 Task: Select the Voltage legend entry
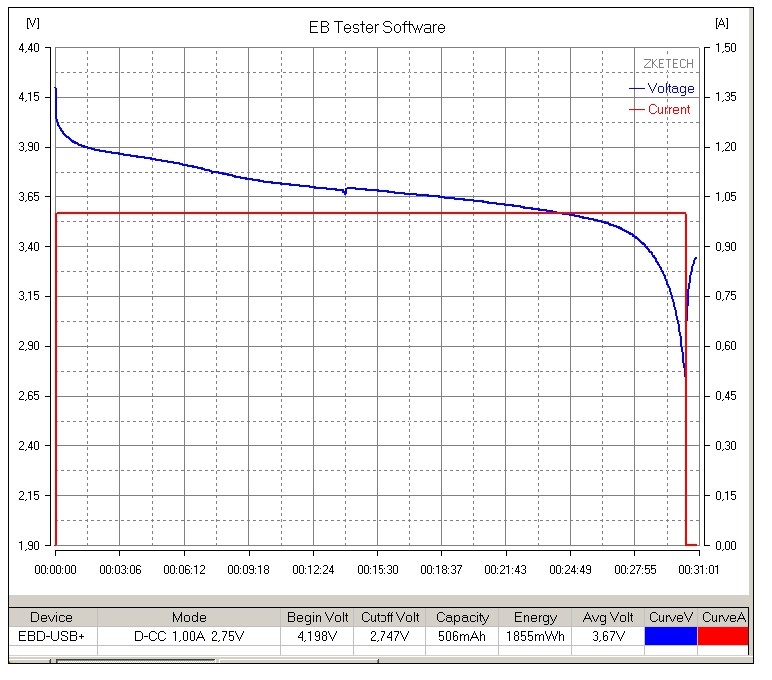[670, 89]
